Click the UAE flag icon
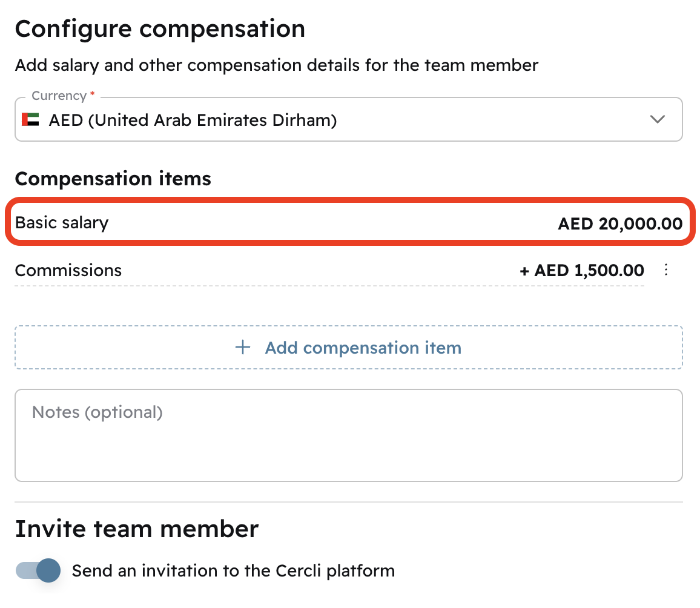 (x=30, y=120)
